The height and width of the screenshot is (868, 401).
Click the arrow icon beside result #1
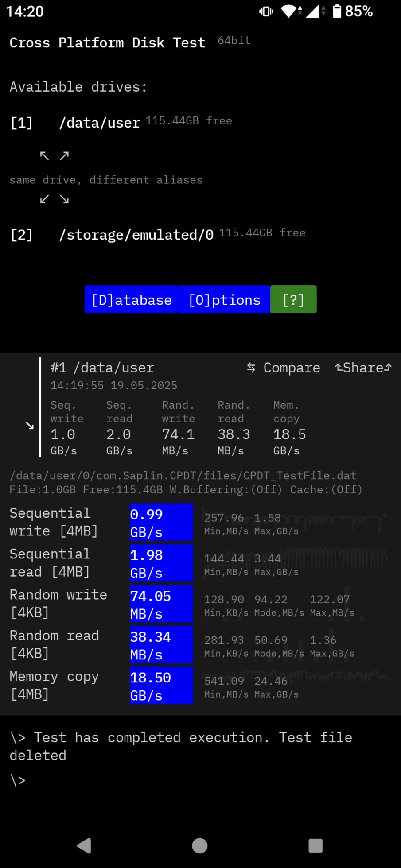tap(30, 426)
